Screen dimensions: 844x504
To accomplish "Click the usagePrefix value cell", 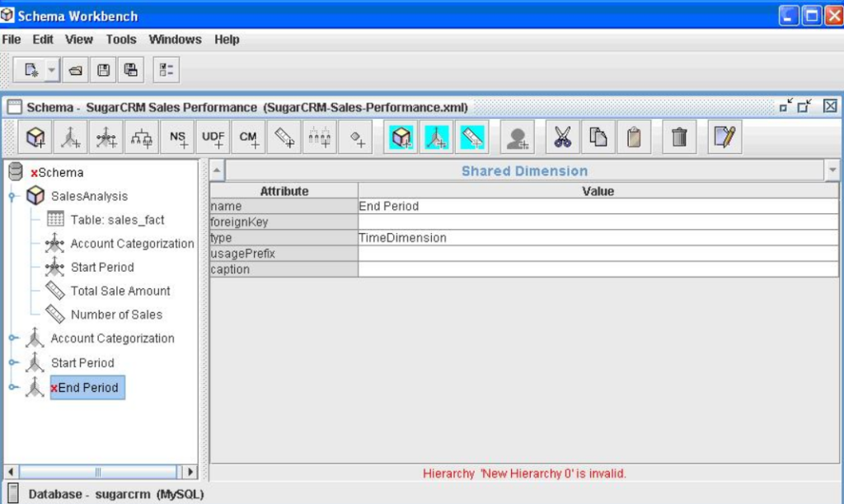I will (x=598, y=254).
